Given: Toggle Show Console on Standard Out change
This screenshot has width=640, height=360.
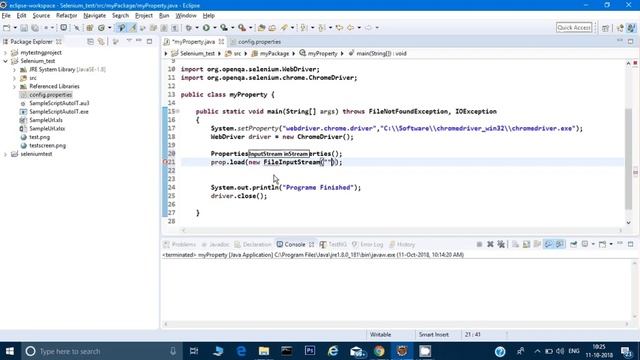Looking at the screenshot, I should click(548, 244).
